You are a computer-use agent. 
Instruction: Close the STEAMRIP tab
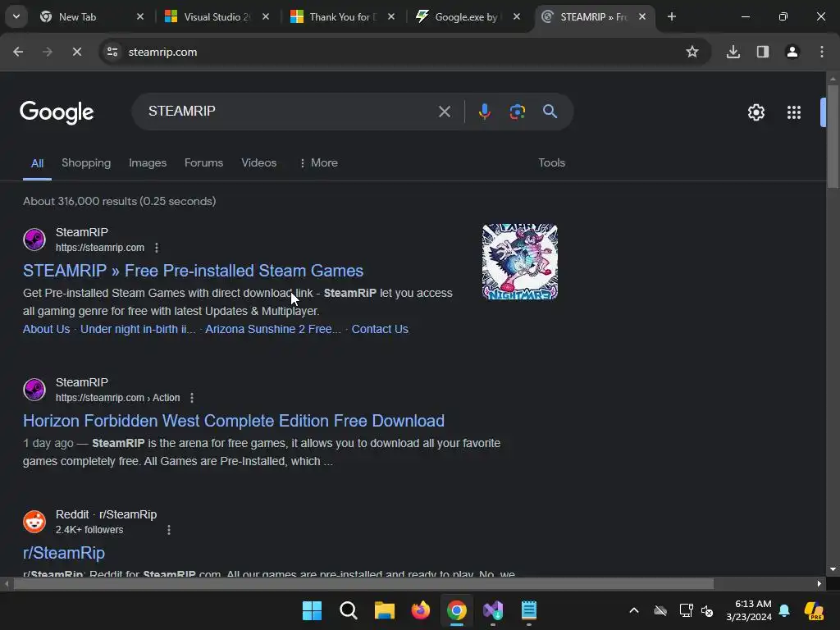[642, 16]
